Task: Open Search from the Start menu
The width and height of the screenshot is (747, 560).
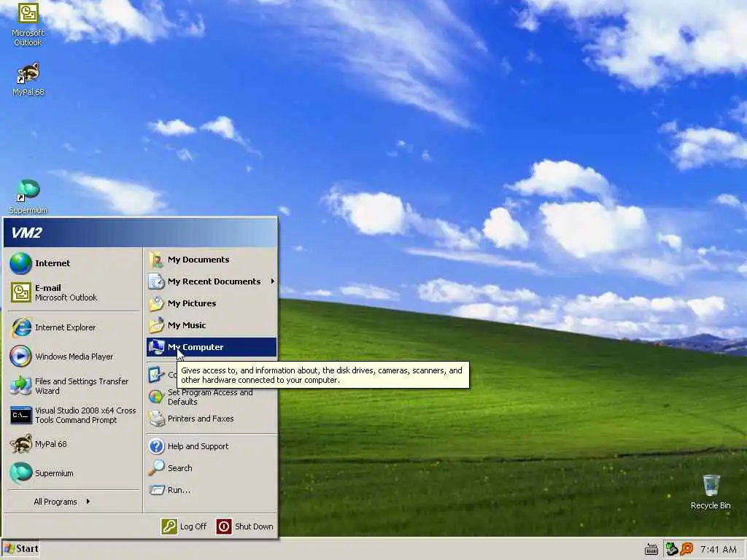Action: [212, 468]
